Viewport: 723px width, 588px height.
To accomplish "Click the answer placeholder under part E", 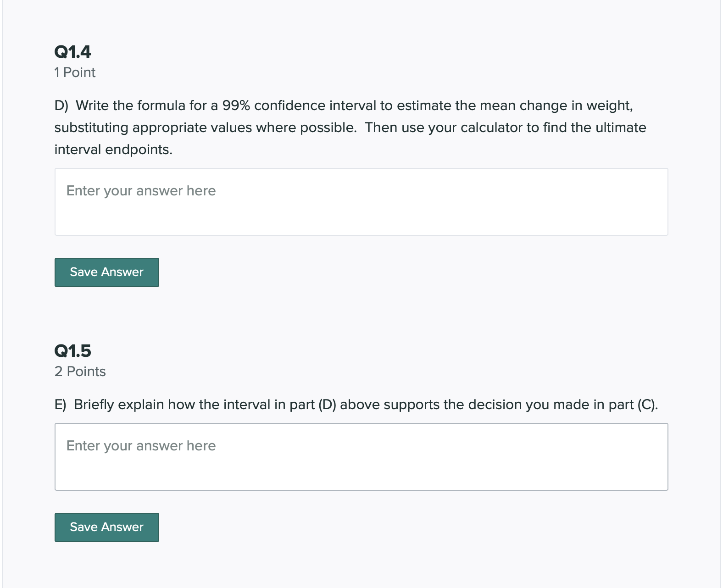I will pos(140,445).
